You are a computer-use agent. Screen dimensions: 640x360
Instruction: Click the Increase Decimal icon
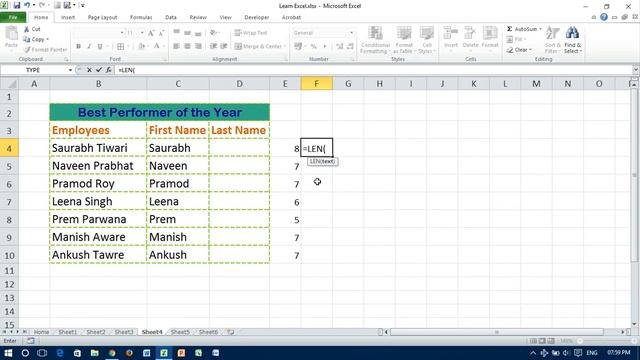(340, 47)
